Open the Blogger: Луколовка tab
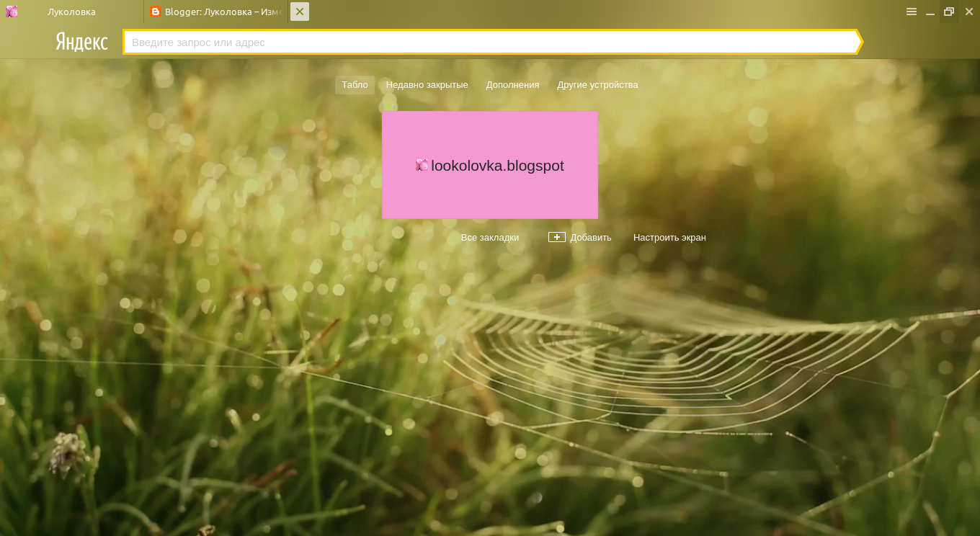Image resolution: width=980 pixels, height=536 pixels. [x=216, y=12]
